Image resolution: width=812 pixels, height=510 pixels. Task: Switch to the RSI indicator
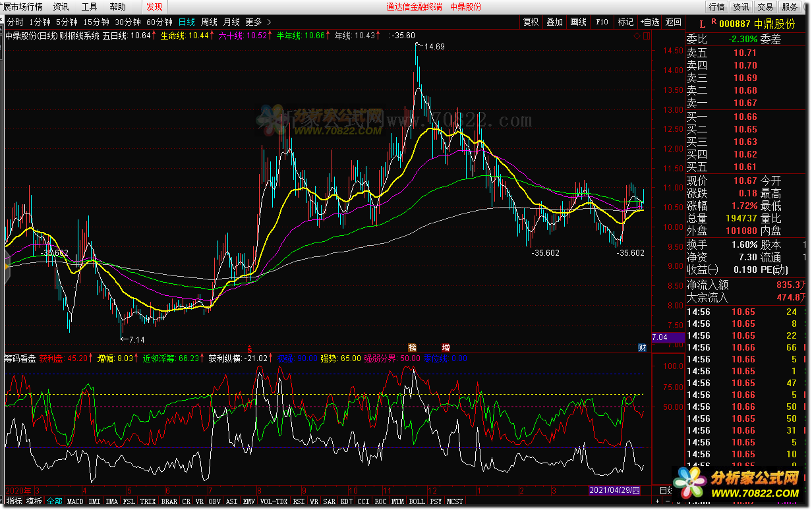click(299, 501)
